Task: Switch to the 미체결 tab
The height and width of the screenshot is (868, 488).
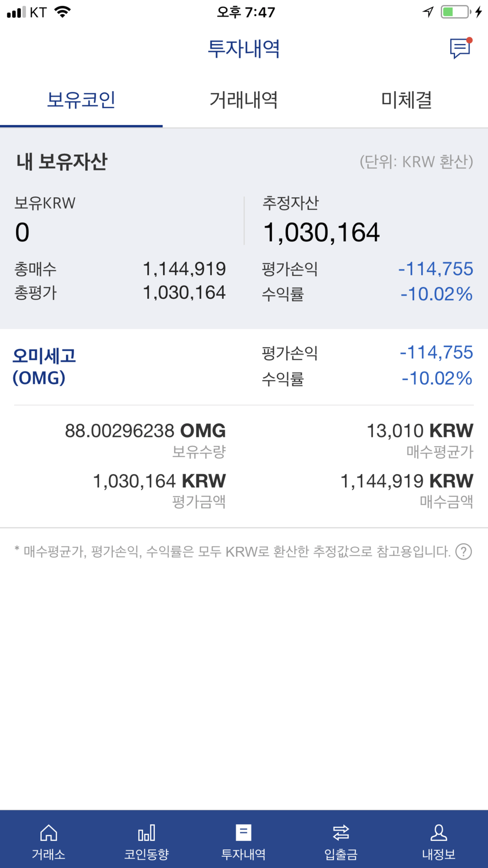Action: click(x=407, y=100)
